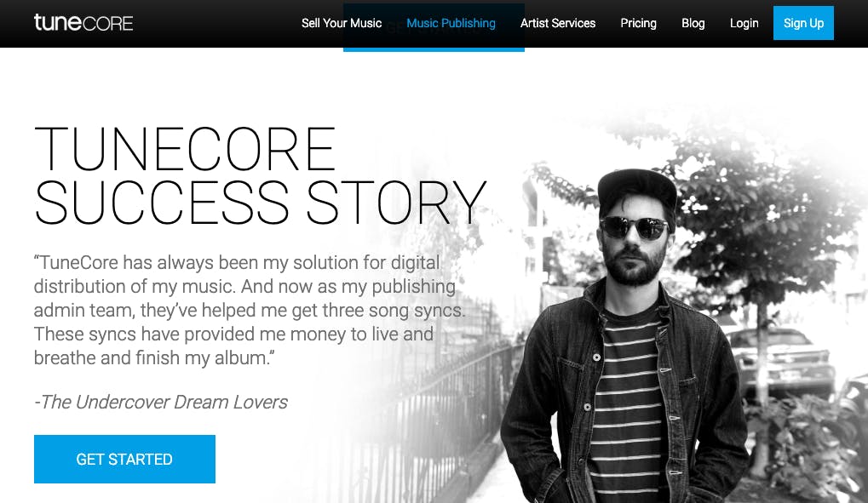
Task: Click the Login link
Action: [744, 23]
